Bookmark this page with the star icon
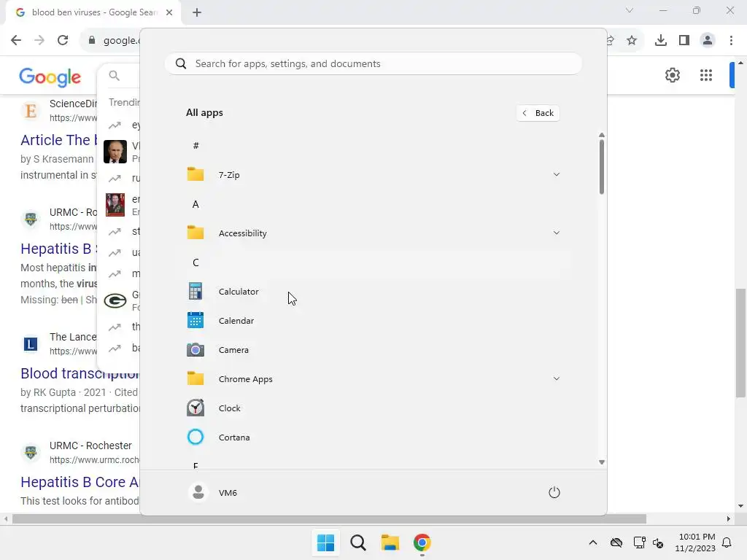 click(x=632, y=41)
